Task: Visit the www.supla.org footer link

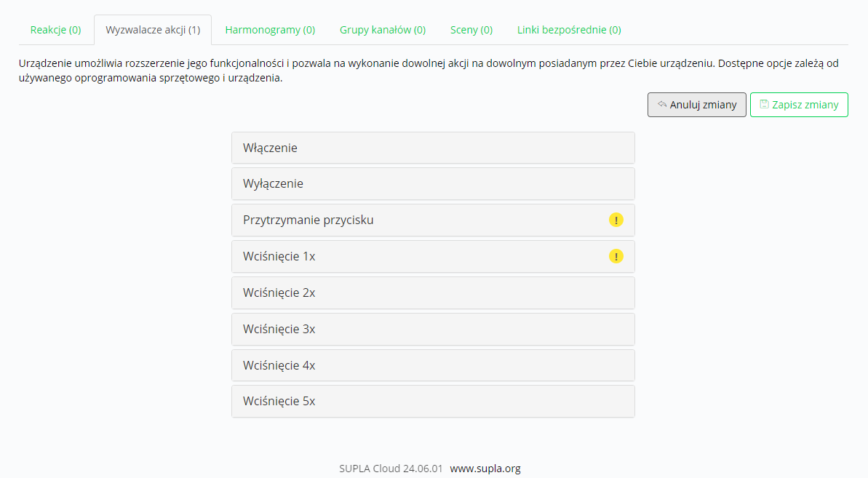Action: (485, 469)
